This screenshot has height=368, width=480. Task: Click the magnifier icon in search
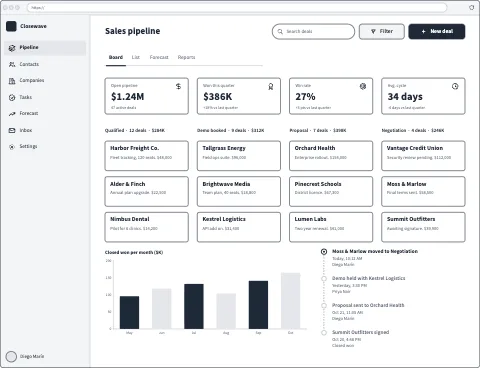click(x=280, y=31)
